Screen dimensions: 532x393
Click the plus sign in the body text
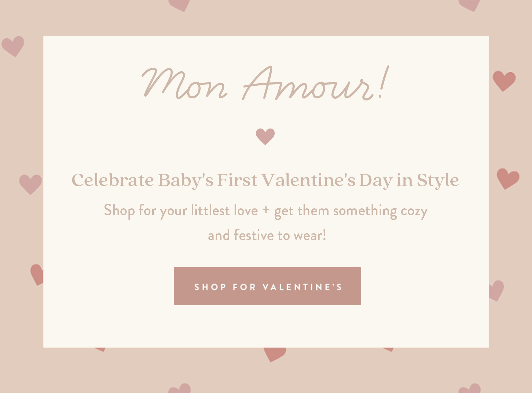pos(266,210)
